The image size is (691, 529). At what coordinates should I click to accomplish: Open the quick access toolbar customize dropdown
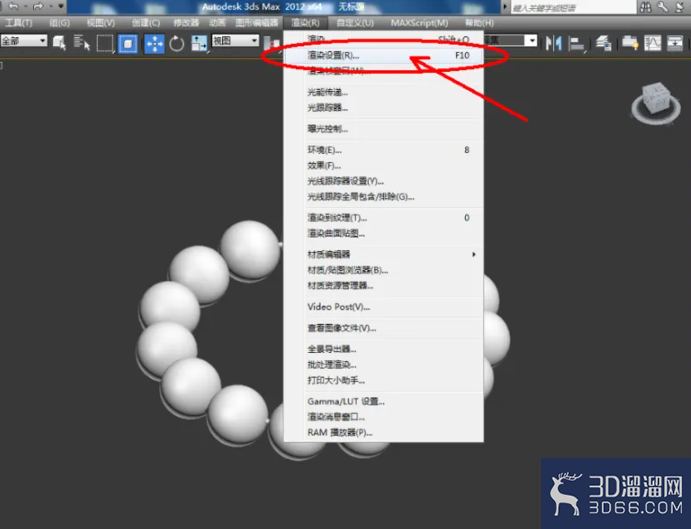(61, 6)
